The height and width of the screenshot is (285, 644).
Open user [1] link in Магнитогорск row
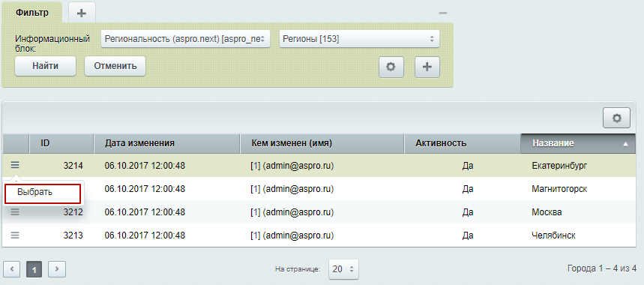coord(256,189)
